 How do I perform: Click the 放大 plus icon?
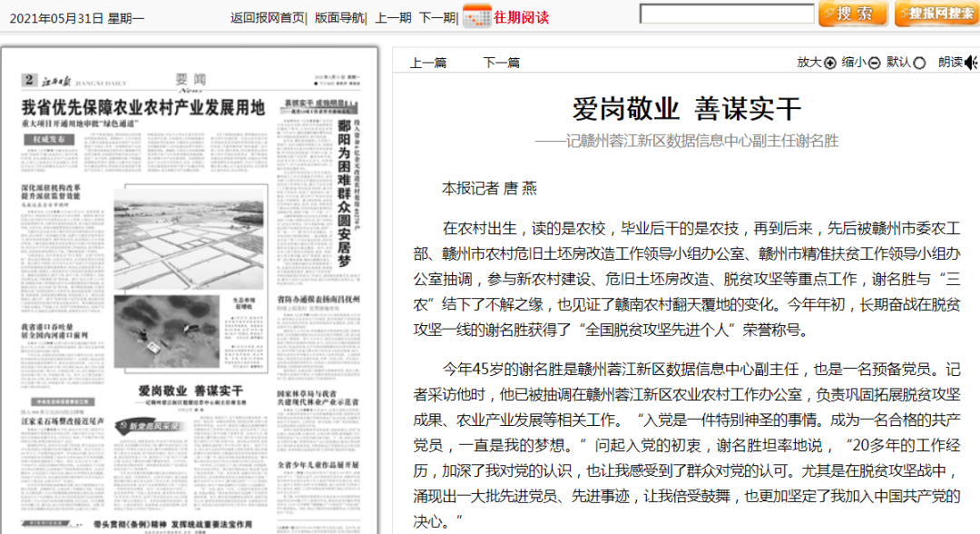click(830, 63)
